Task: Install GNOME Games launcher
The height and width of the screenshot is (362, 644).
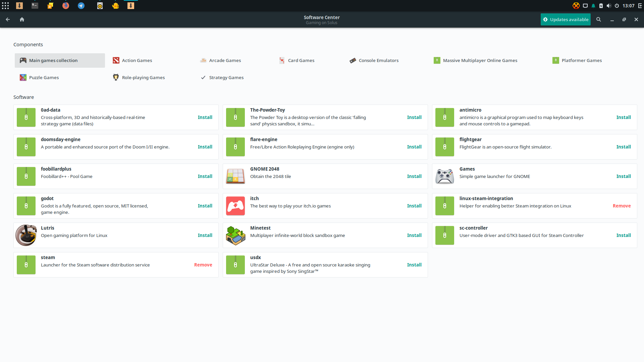Action: point(624,176)
